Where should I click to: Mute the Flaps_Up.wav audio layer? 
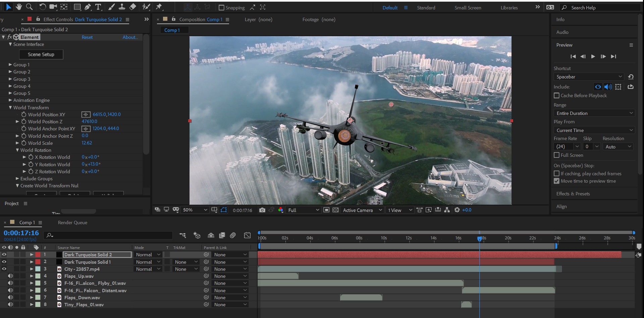[10, 276]
